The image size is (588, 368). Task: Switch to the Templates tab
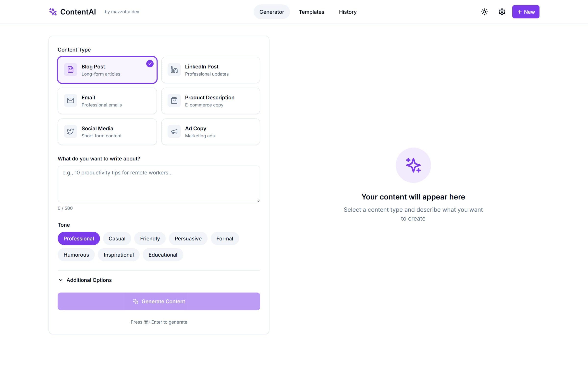click(311, 12)
